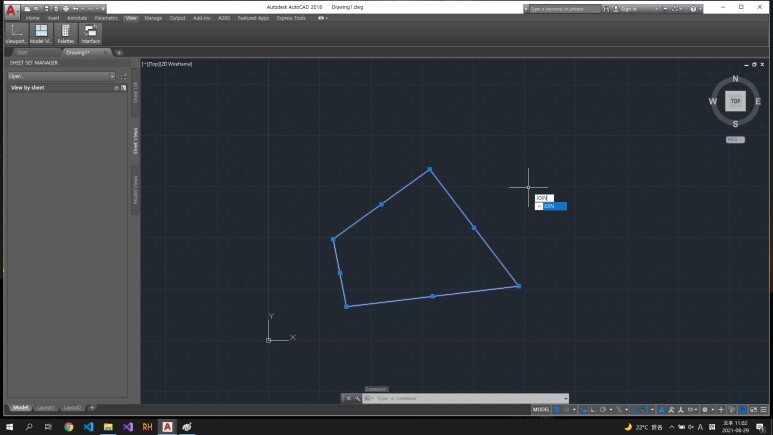The height and width of the screenshot is (435, 773).
Task: Click the MODEL space status button
Action: [541, 410]
